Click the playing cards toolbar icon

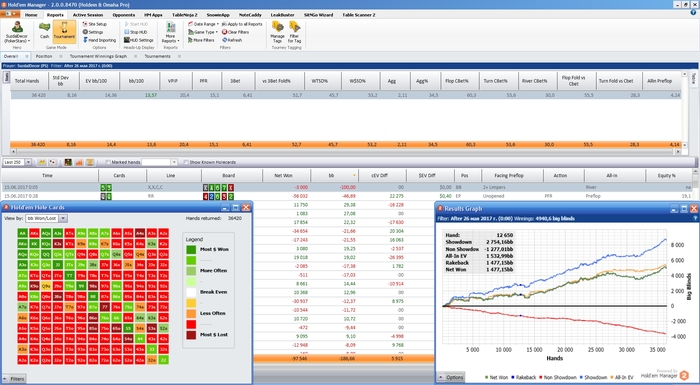[x=52, y=162]
